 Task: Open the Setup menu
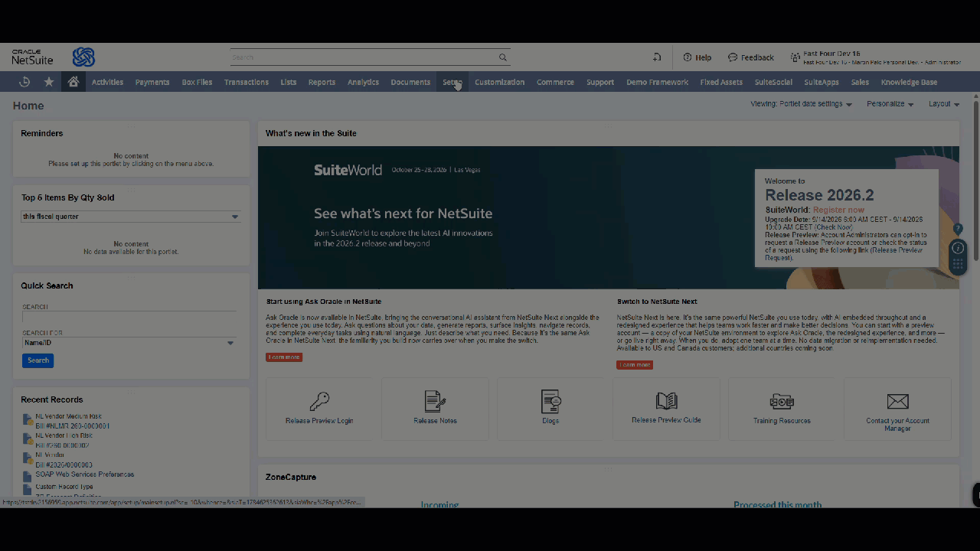452,82
